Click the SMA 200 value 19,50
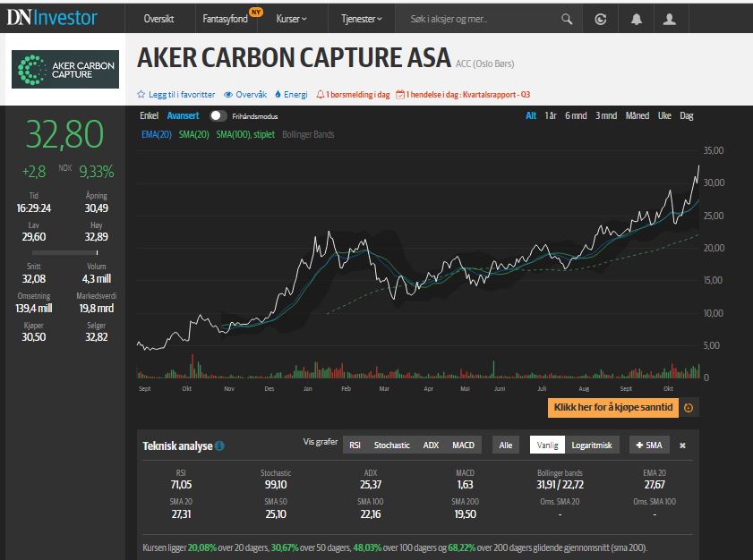Image resolution: width=753 pixels, height=560 pixels. pos(465,514)
